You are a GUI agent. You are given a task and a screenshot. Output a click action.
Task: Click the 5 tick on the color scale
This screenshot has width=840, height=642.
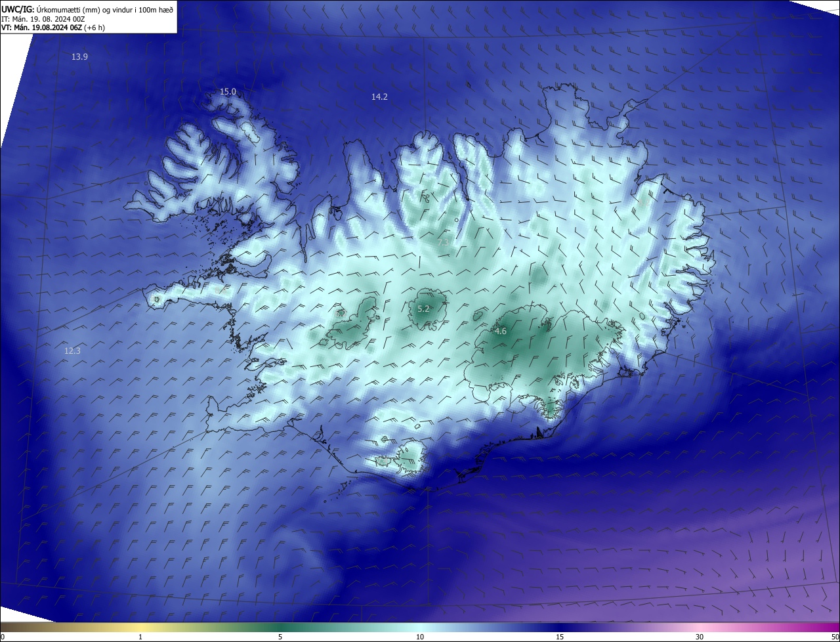click(x=280, y=637)
